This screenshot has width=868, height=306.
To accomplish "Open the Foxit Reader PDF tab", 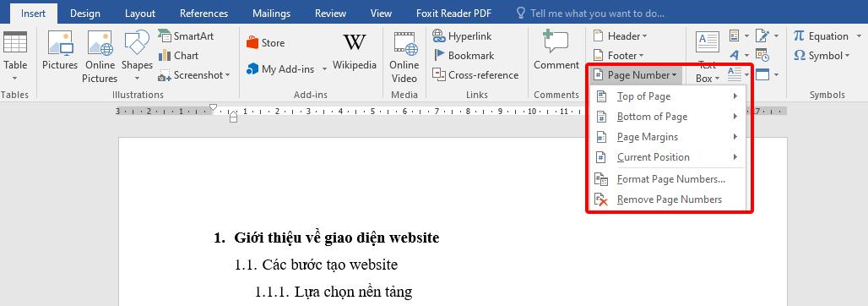I will pos(454,14).
